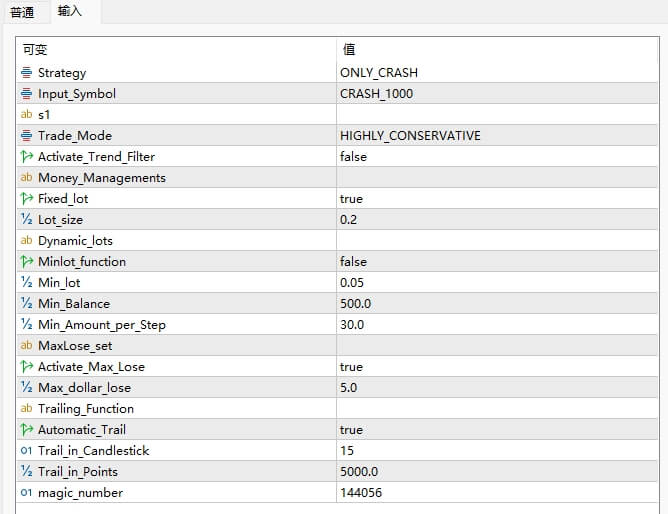Edit the Max_dollar_lose value 5.0
Screen dimensions: 668x514
coord(348,388)
